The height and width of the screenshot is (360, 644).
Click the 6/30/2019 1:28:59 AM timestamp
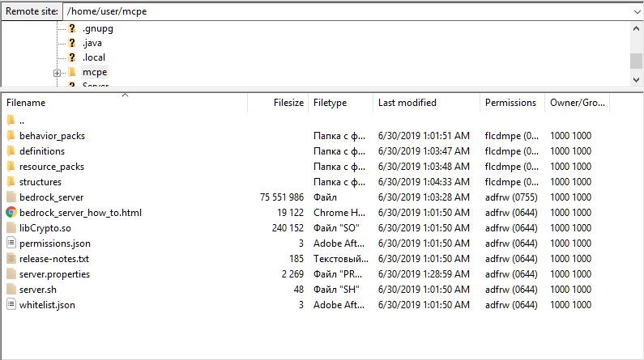pos(424,274)
